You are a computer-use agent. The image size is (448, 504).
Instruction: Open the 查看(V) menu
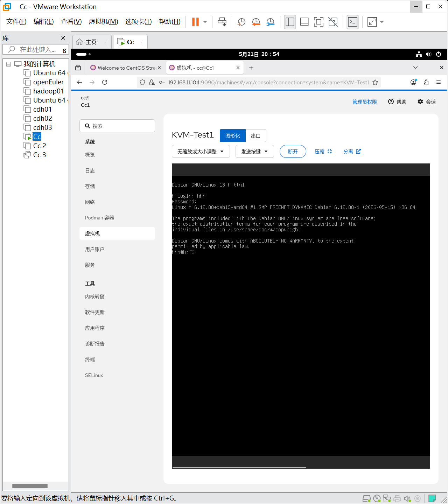71,22
